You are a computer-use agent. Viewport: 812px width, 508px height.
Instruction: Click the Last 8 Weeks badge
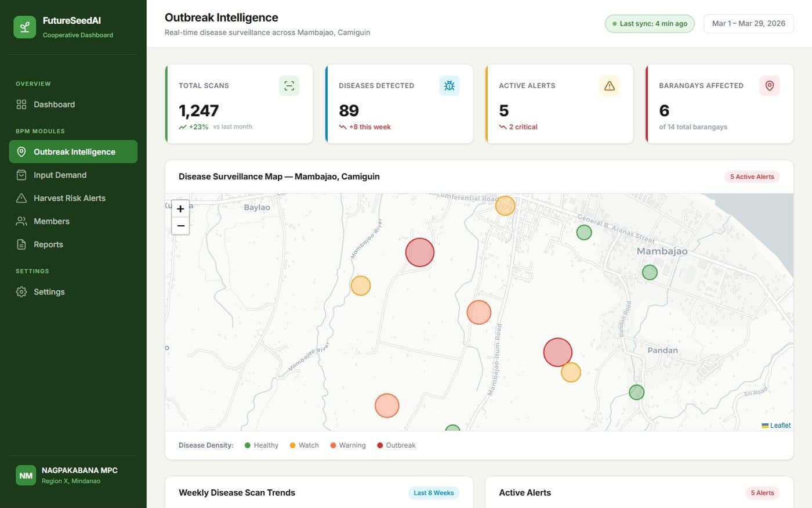[434, 493]
